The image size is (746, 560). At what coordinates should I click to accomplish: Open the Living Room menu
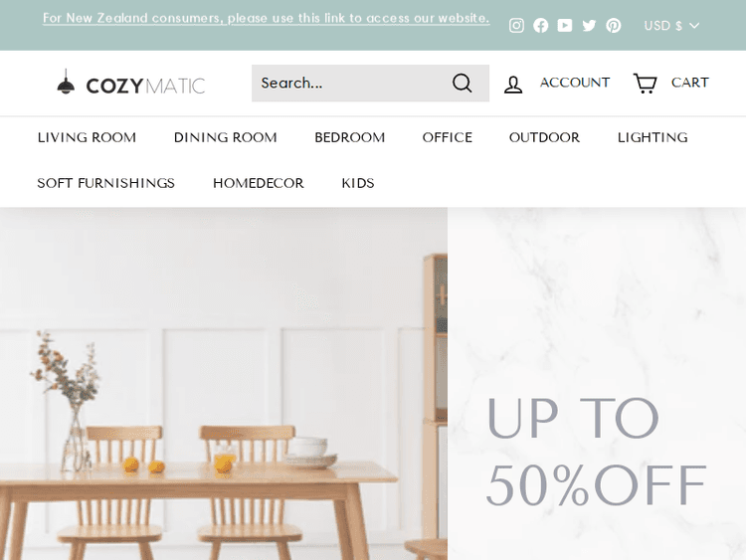coord(88,137)
